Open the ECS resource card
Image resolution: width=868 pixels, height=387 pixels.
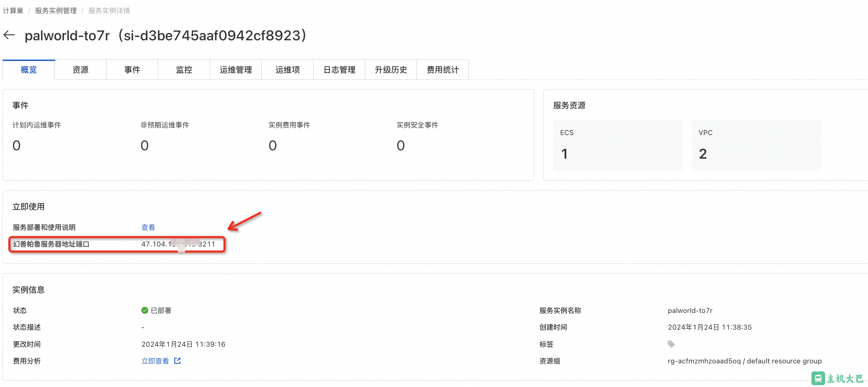[618, 145]
